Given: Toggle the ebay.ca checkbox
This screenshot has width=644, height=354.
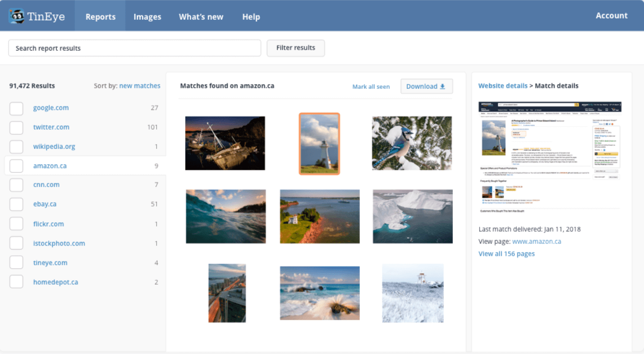Looking at the screenshot, I should pos(17,204).
